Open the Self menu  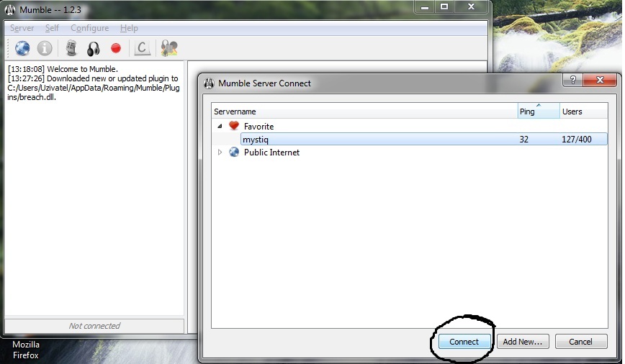point(52,28)
